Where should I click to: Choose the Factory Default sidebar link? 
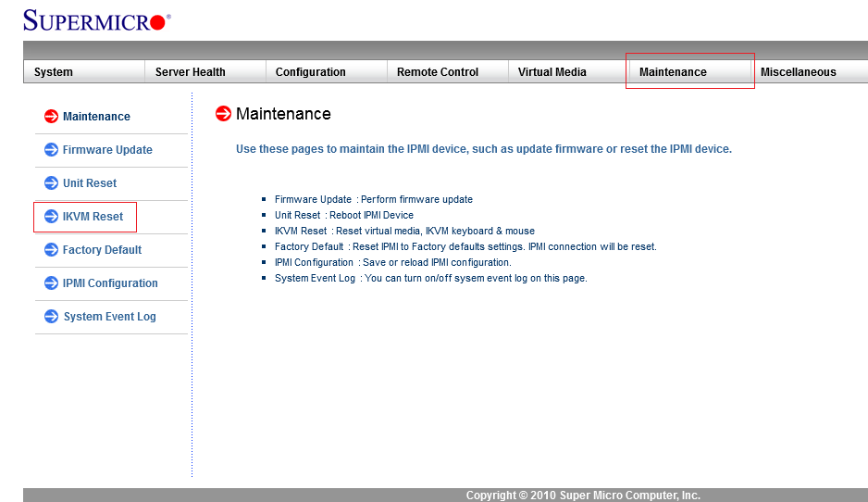point(102,250)
